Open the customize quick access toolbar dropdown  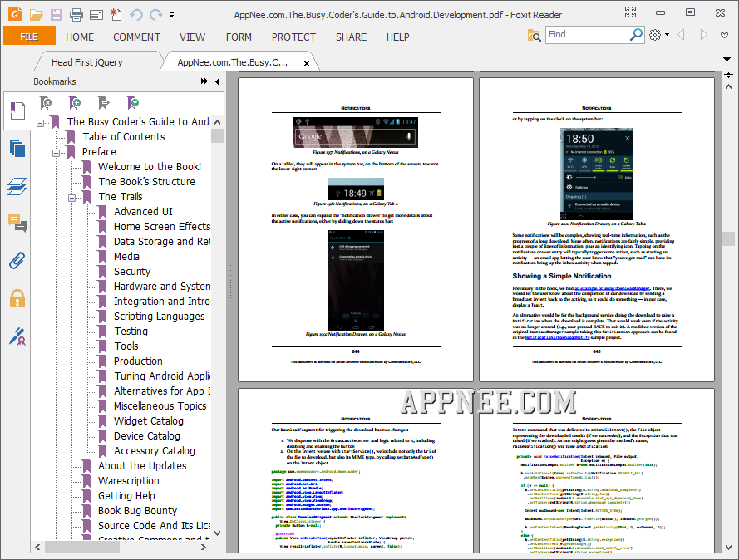(x=171, y=15)
